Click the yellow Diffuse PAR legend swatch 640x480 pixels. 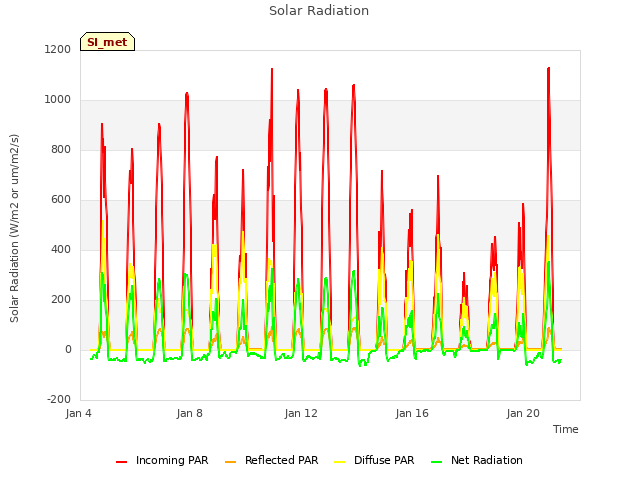tap(340, 462)
